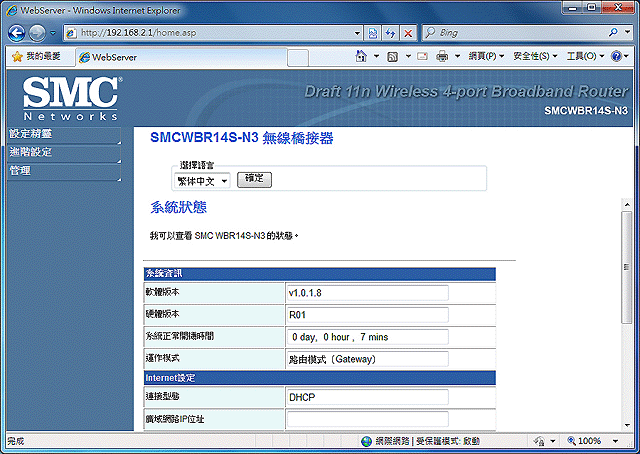Open the 繁体中文 language dropdown
The height and width of the screenshot is (454, 640).
coord(202,181)
